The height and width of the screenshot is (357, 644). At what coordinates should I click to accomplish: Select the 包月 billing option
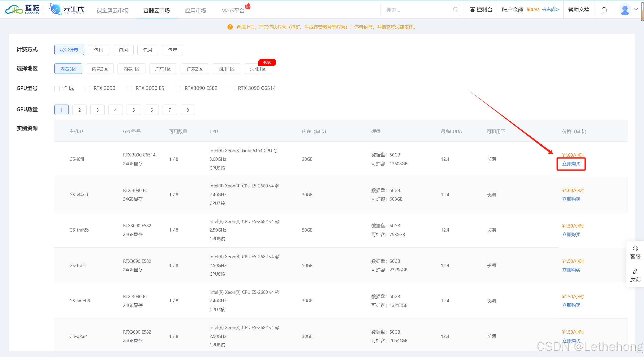click(148, 50)
